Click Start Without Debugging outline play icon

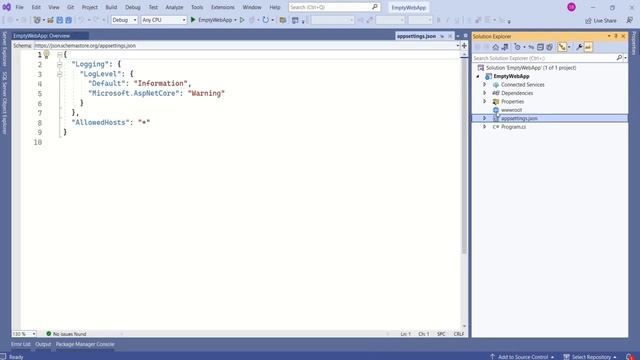[242, 20]
